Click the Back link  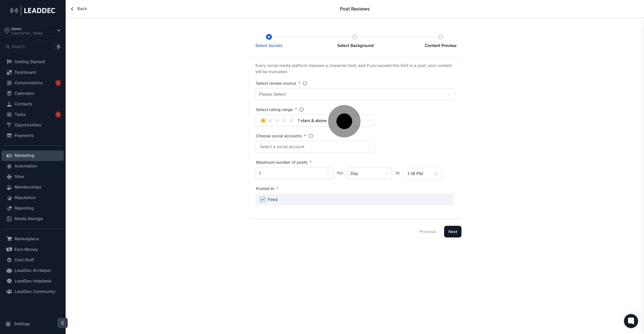coord(79,9)
